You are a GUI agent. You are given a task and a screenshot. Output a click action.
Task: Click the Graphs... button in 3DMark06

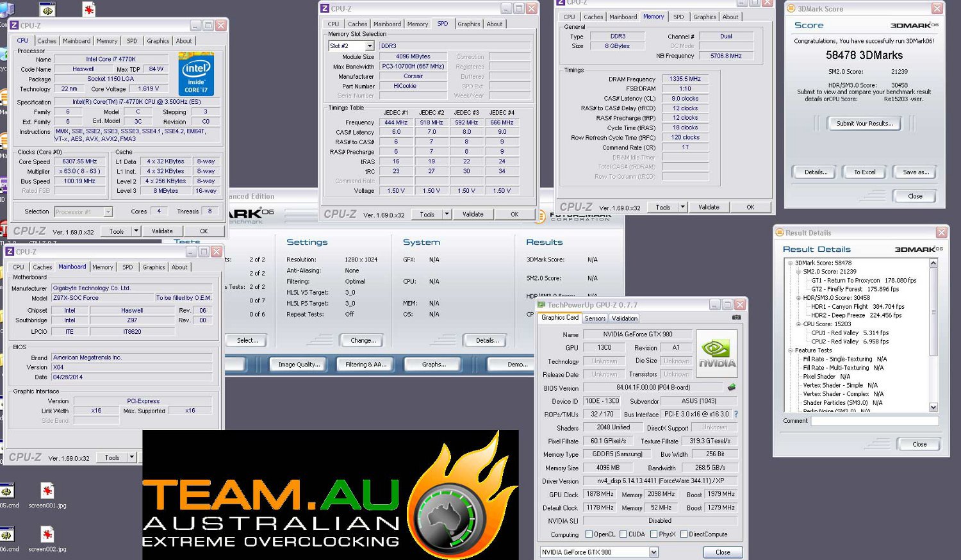click(434, 365)
